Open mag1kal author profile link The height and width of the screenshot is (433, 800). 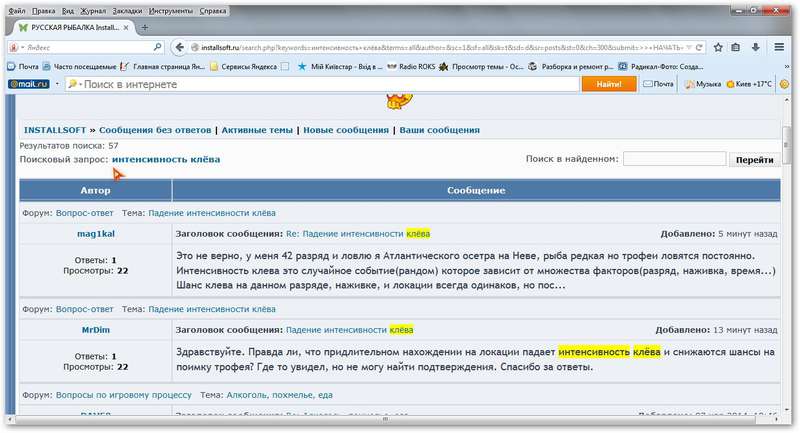[x=95, y=234]
